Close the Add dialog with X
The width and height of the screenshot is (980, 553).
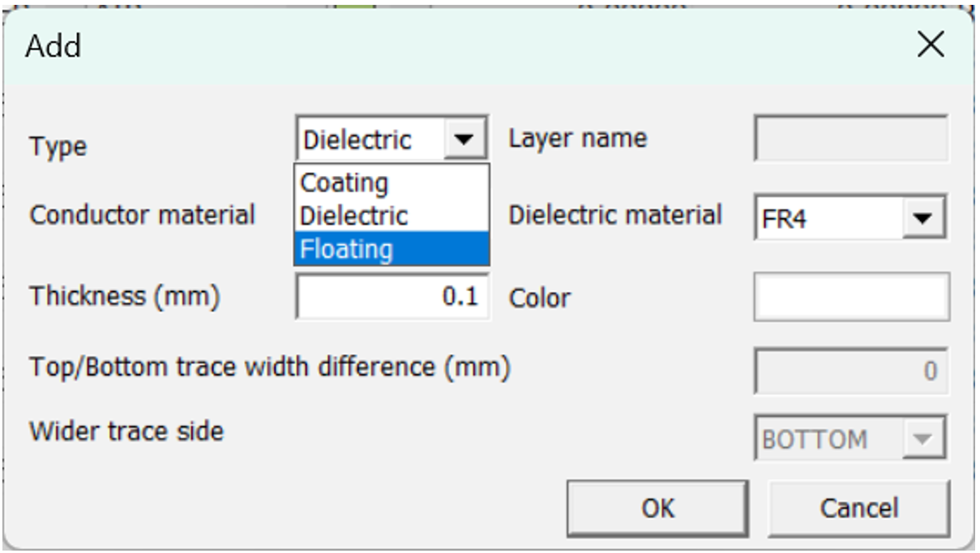(931, 45)
